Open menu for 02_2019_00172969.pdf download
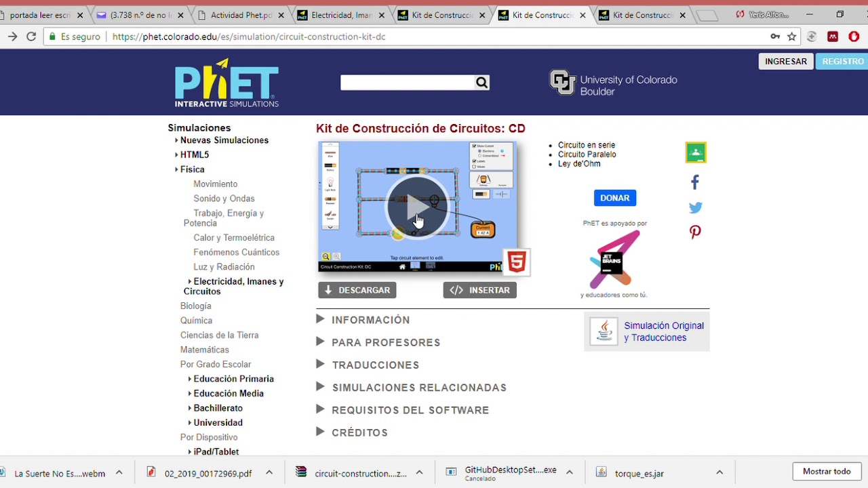The image size is (868, 488). (269, 472)
